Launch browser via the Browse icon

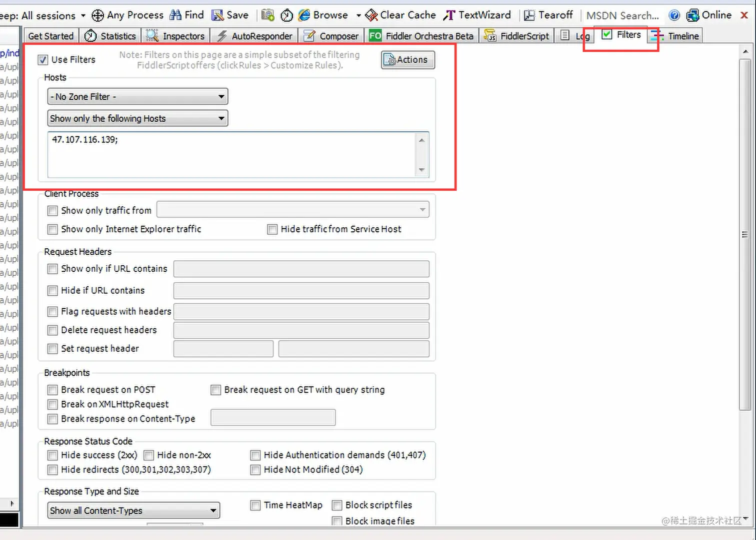(x=304, y=15)
